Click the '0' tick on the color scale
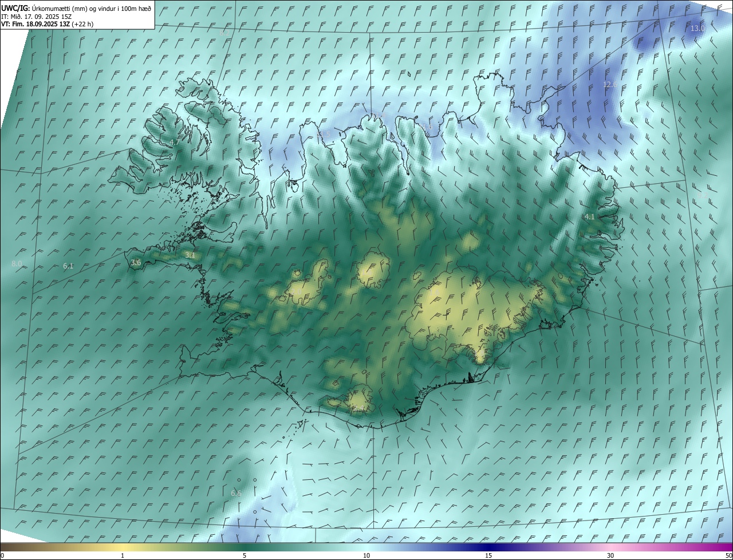The height and width of the screenshot is (560, 733). [2, 556]
